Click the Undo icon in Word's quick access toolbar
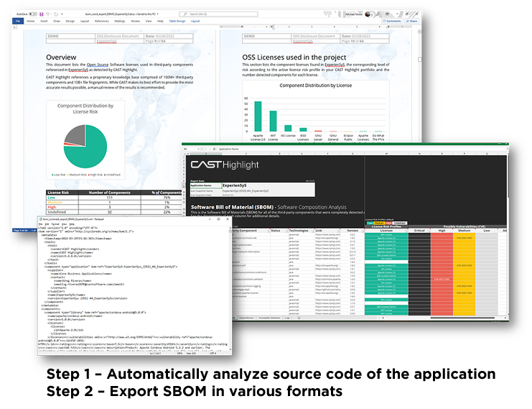532x409 pixels. (48, 13)
